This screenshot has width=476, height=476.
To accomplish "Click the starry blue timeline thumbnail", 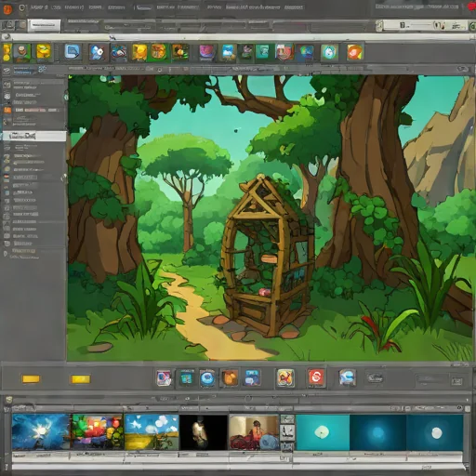I will coord(41,432).
